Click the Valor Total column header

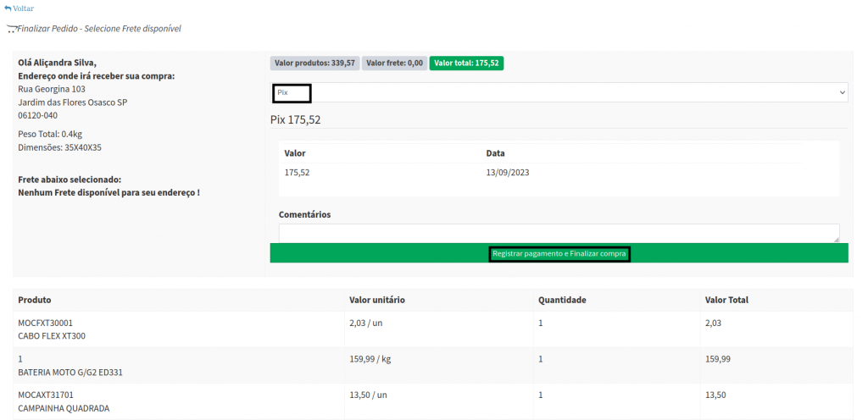[726, 300]
